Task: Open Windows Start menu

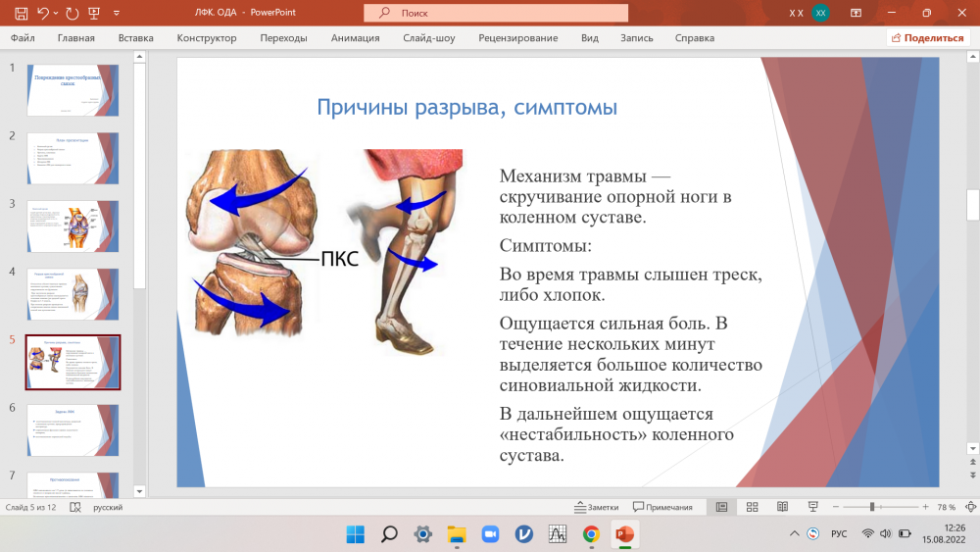Action: (356, 534)
